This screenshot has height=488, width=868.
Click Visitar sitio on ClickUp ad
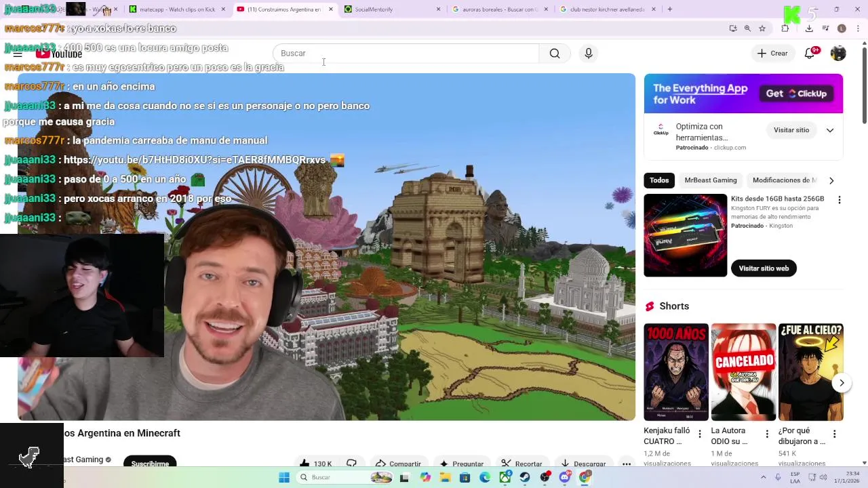(x=791, y=130)
